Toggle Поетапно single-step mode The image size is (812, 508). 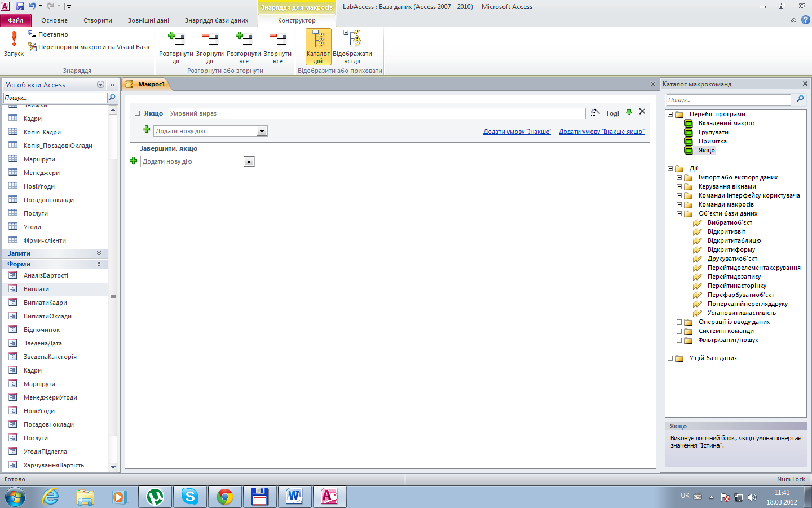[48, 34]
